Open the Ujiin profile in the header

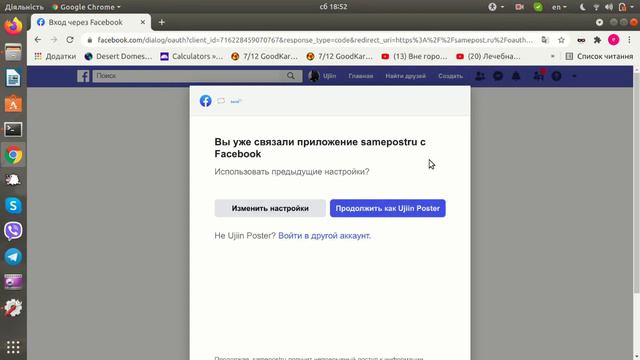pyautogui.click(x=322, y=76)
